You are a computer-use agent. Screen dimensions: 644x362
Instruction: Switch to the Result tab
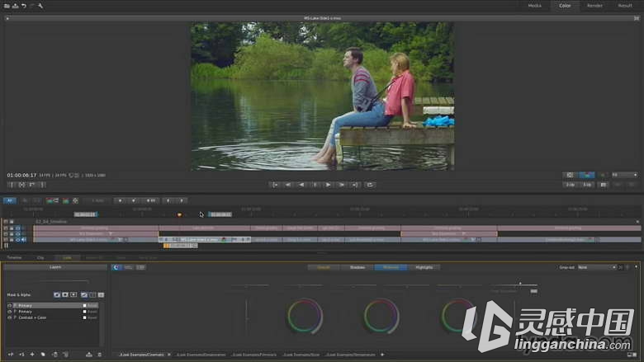(625, 6)
